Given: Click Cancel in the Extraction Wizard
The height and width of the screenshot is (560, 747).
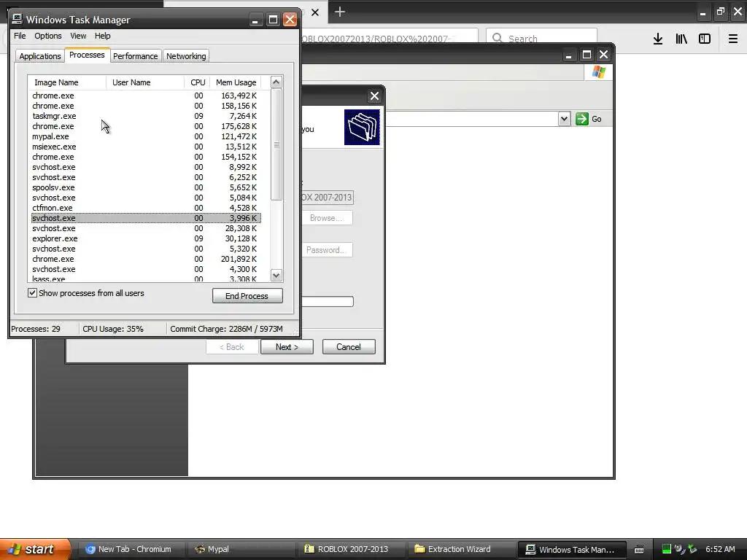Looking at the screenshot, I should [349, 346].
